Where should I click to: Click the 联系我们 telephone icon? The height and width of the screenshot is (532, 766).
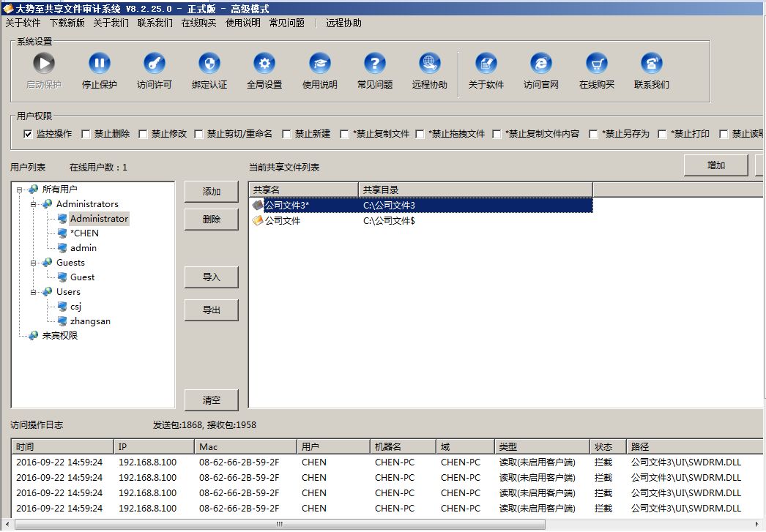652,64
